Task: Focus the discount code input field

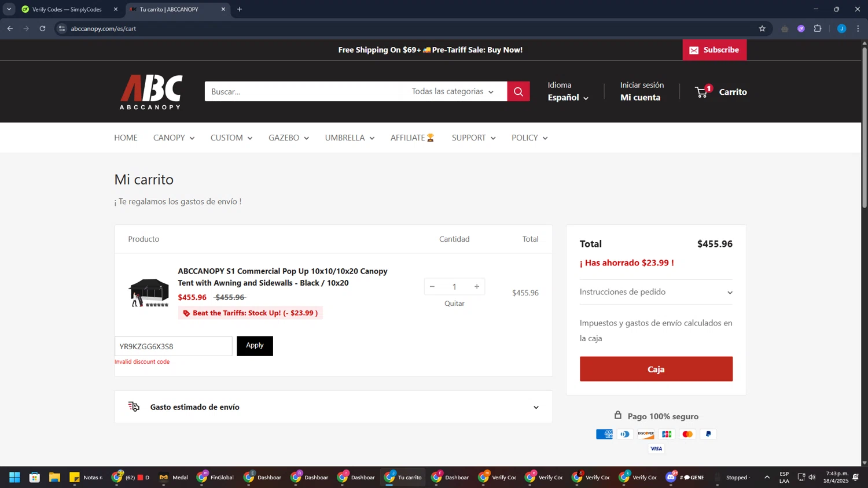Action: [x=174, y=346]
